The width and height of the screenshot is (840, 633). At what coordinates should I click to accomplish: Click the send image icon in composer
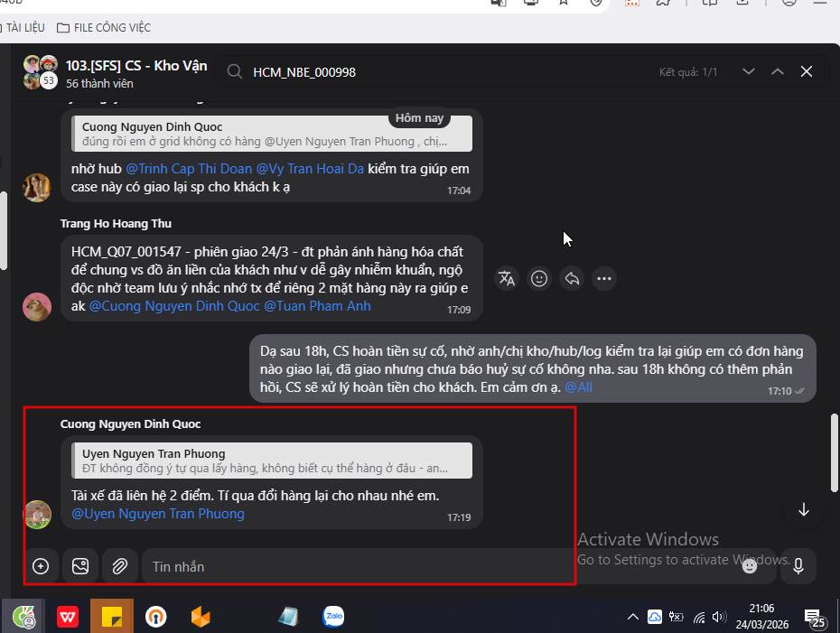point(80,566)
